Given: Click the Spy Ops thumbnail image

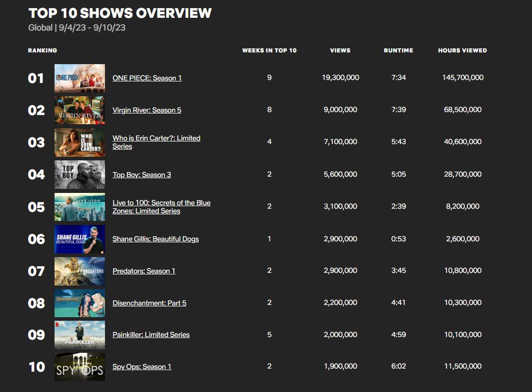Looking at the screenshot, I should [79, 367].
